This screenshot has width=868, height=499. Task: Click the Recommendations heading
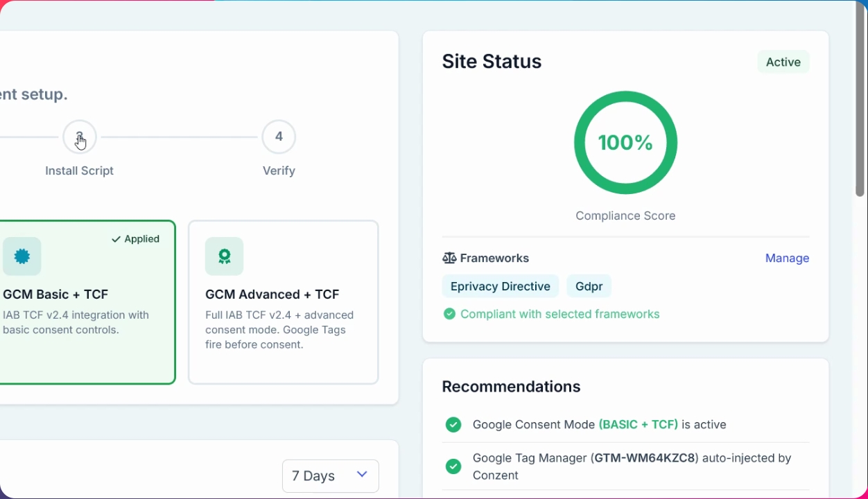[x=512, y=387]
